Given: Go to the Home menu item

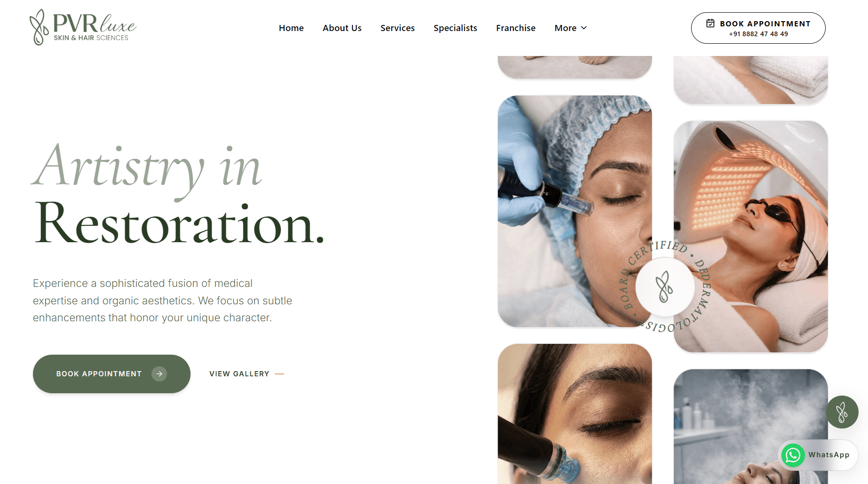Looking at the screenshot, I should [291, 28].
